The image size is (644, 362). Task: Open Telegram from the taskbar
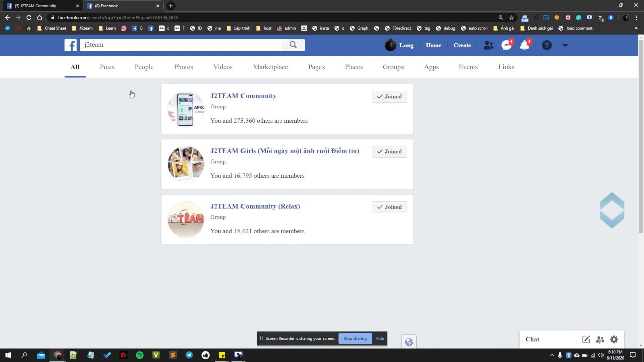189,355
